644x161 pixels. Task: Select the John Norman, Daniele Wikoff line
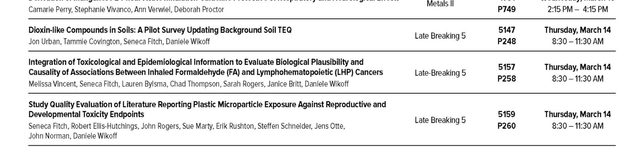73,136
